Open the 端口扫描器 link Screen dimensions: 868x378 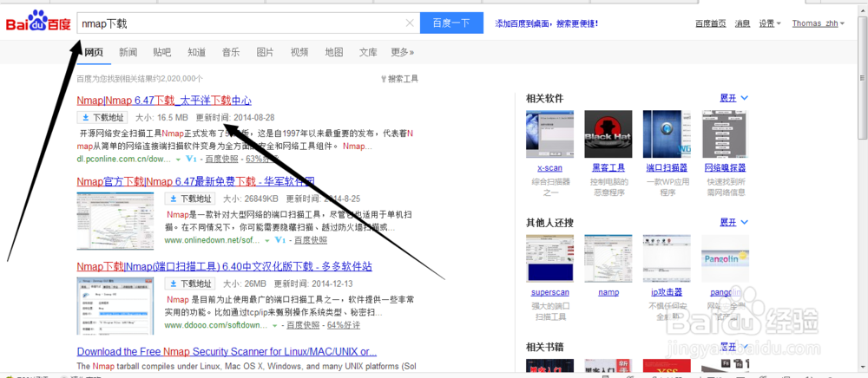click(x=667, y=167)
